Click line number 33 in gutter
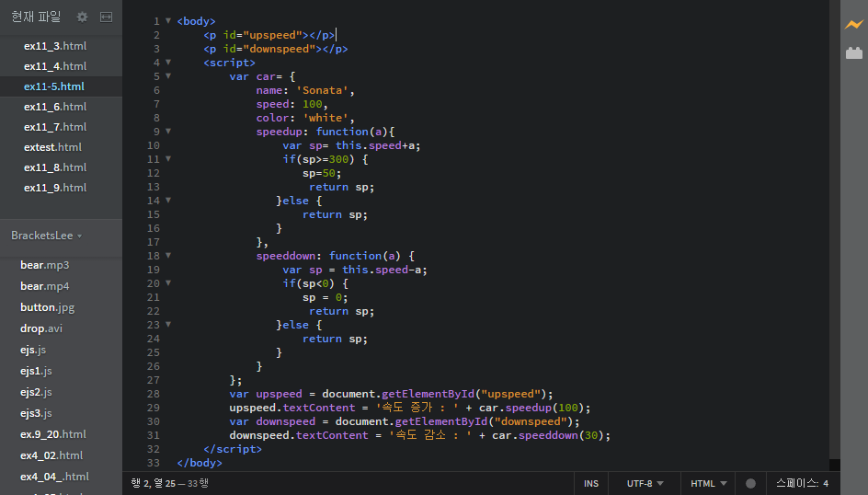868x495 pixels. pyautogui.click(x=154, y=463)
